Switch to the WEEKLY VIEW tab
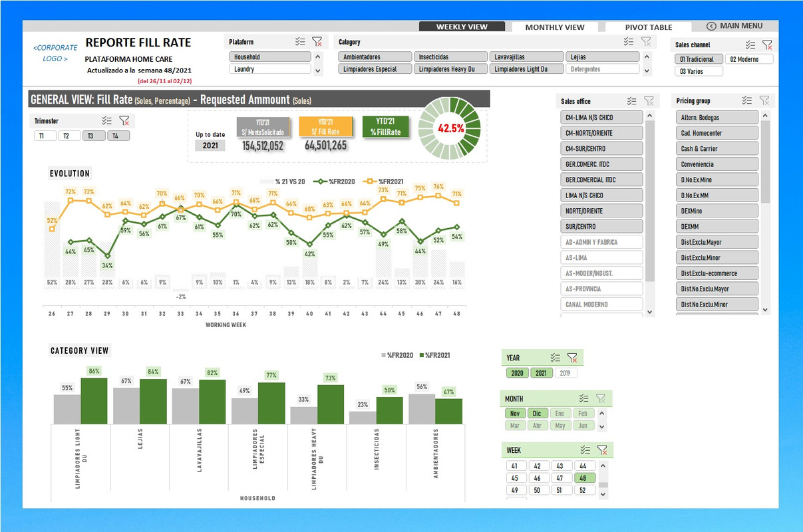This screenshot has height=532, width=803. [x=462, y=27]
